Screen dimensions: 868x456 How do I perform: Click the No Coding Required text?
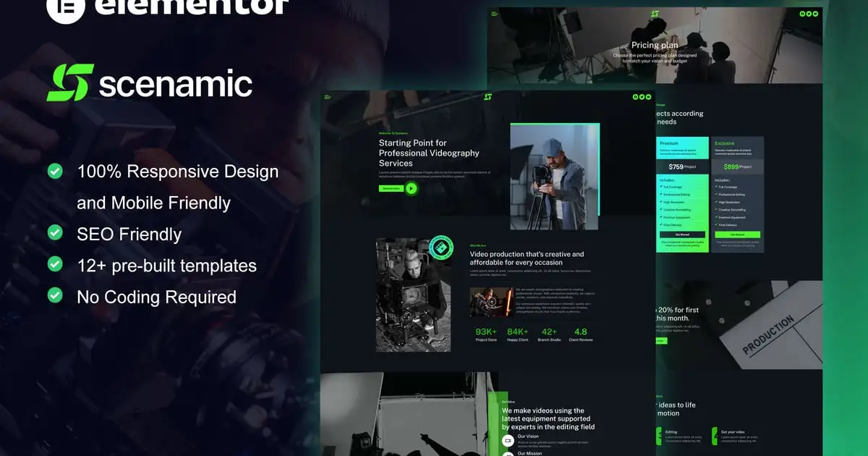click(156, 297)
